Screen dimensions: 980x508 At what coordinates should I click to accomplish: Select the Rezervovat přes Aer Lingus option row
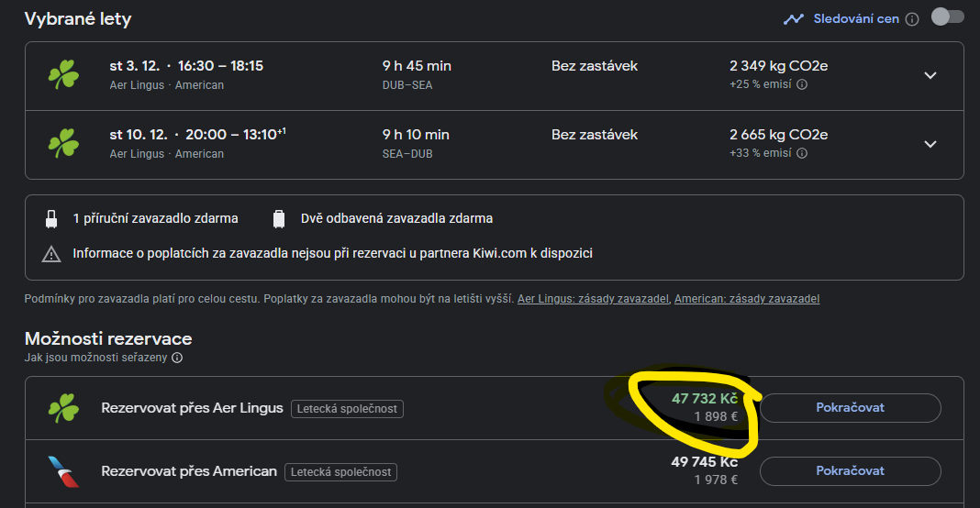click(x=192, y=408)
